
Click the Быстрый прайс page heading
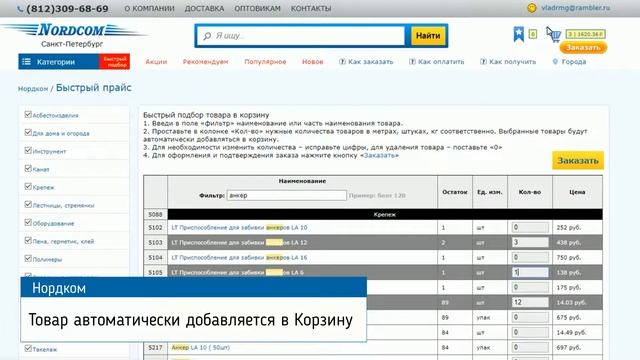(x=93, y=88)
